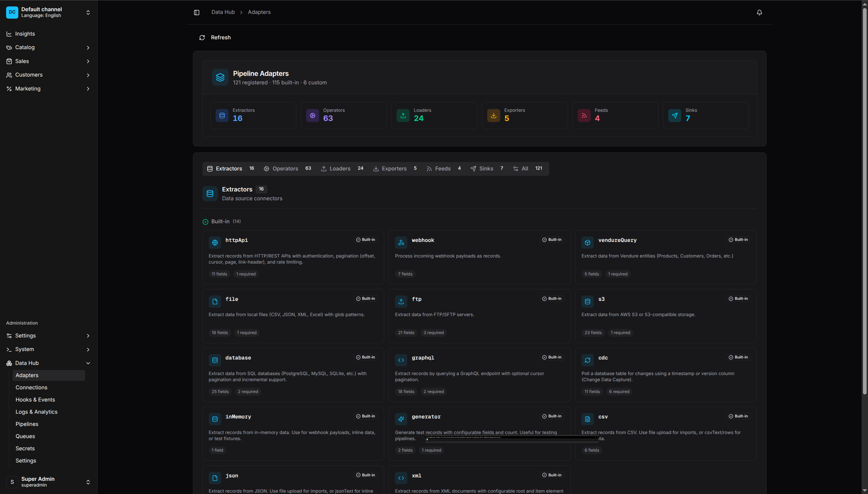The width and height of the screenshot is (868, 494).
Task: Click the Refresh circular arrows icon
Action: pyautogui.click(x=202, y=38)
